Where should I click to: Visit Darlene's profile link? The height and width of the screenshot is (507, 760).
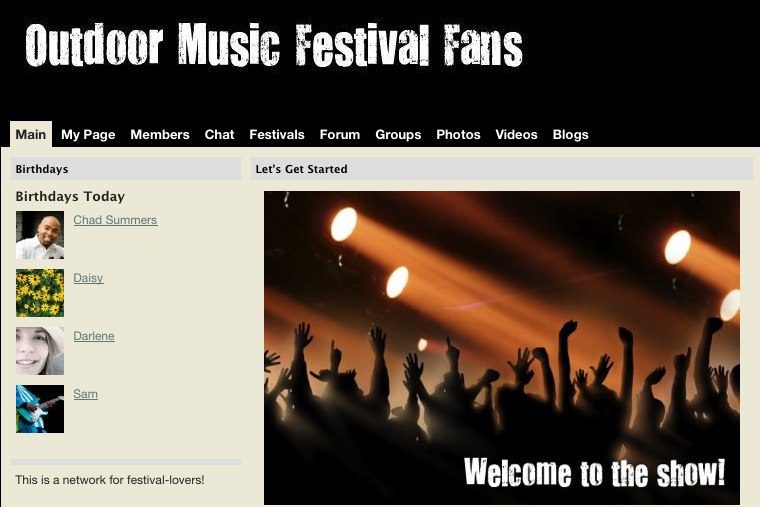[x=94, y=336]
